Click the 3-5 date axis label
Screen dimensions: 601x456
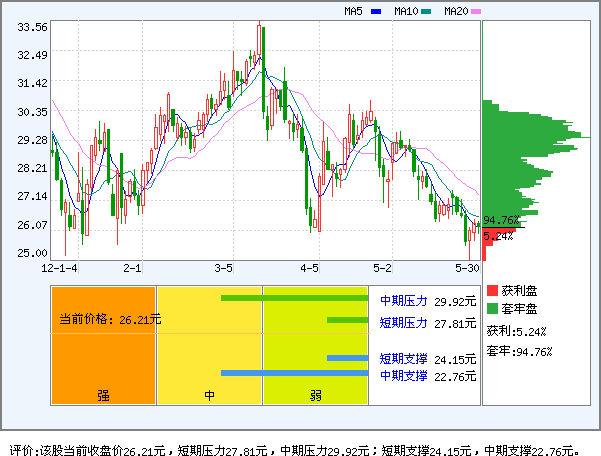pyautogui.click(x=224, y=269)
